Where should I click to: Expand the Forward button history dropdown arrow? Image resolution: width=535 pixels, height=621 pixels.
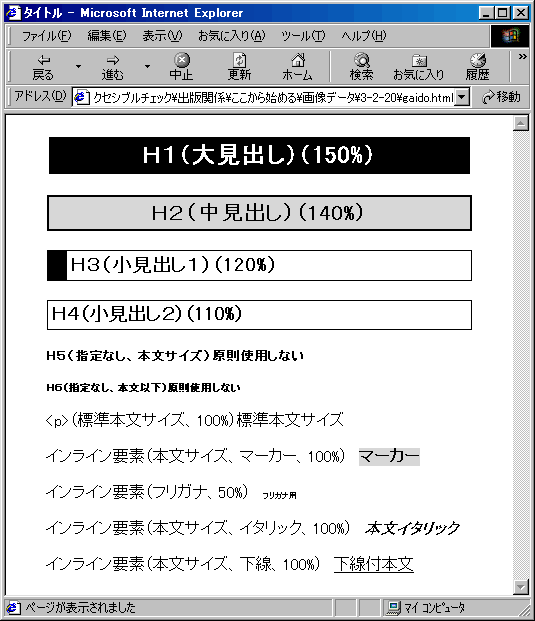147,67
